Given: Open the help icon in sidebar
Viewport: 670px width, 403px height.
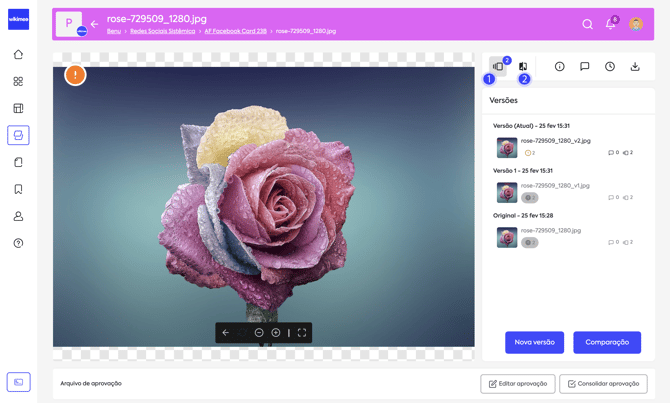Looking at the screenshot, I should tap(18, 243).
